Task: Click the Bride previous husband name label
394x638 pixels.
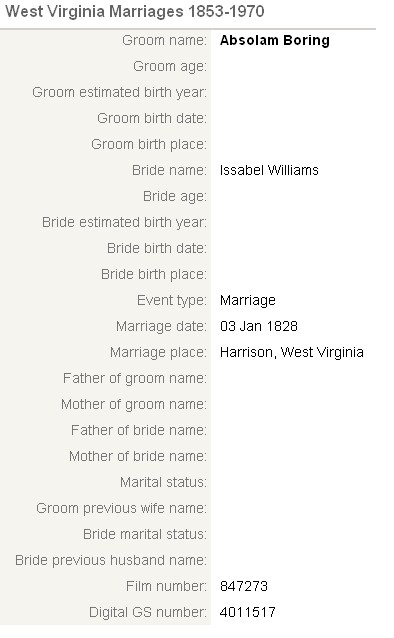Action: 111,561
